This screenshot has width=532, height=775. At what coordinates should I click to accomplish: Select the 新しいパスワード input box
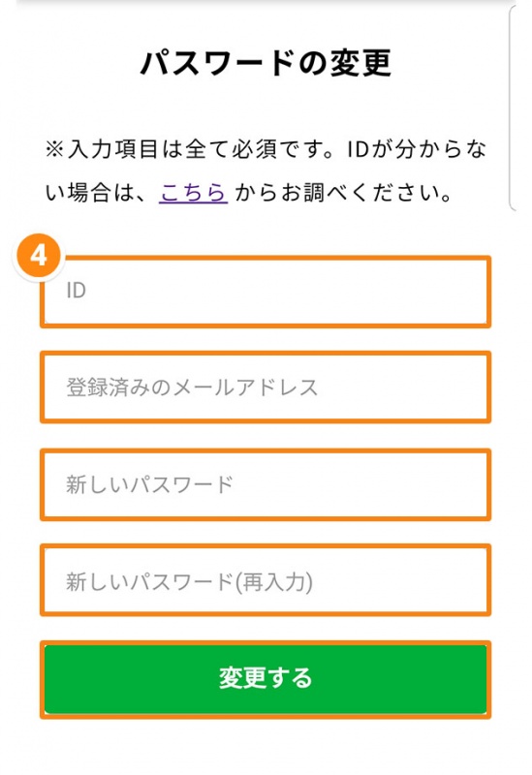pos(266,484)
